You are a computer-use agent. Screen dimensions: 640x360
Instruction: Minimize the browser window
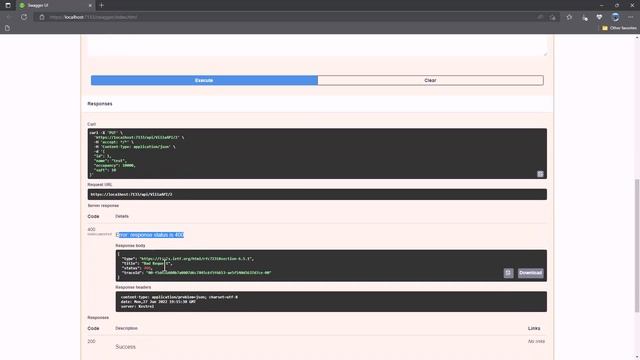point(602,5)
